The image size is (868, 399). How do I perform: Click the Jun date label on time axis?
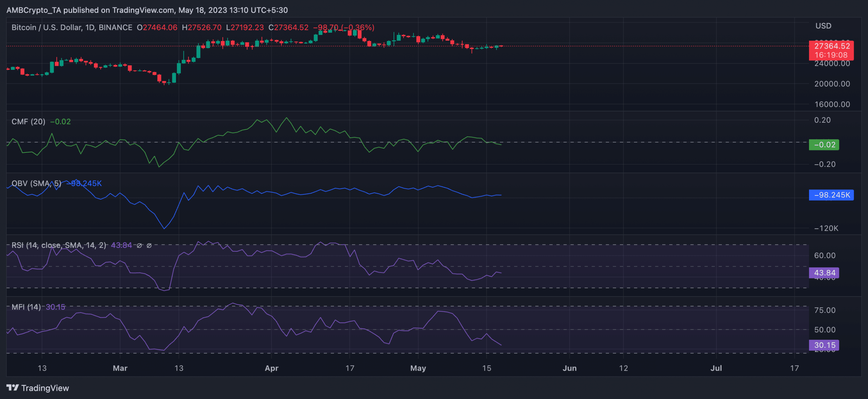pyautogui.click(x=570, y=368)
